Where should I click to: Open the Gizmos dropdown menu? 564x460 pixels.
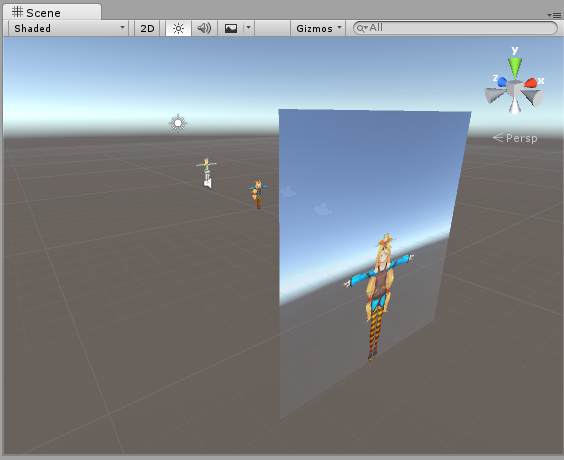coord(318,28)
